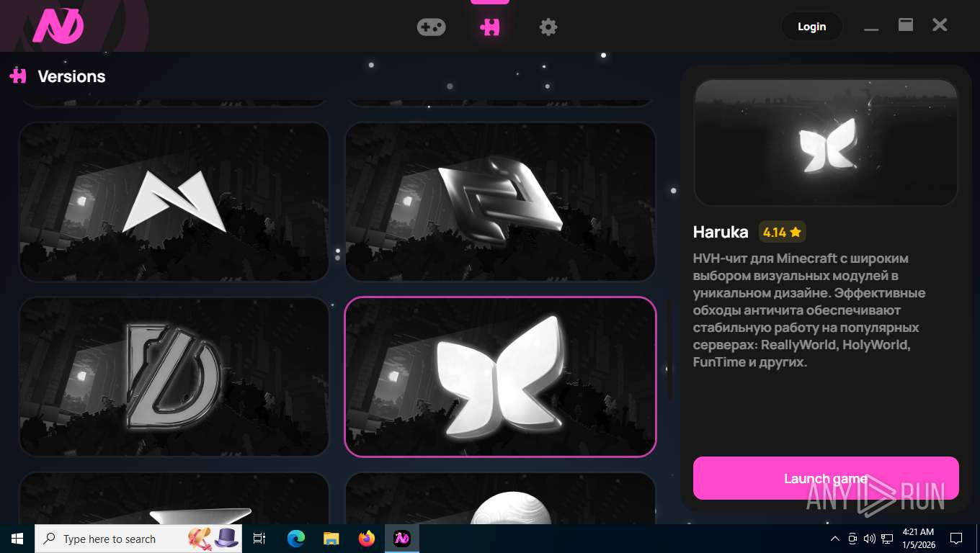Show hidden system tray icons
The image size is (980, 553).
point(835,539)
